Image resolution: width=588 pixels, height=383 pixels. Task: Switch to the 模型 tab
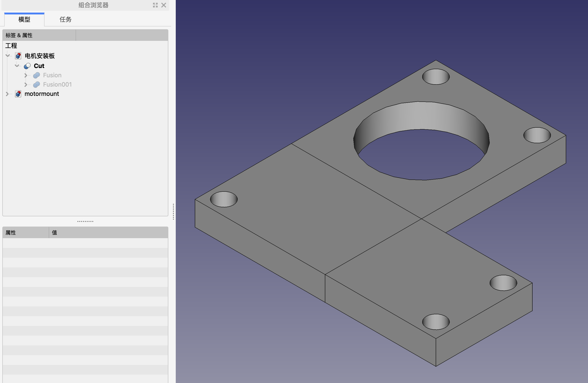pos(24,19)
